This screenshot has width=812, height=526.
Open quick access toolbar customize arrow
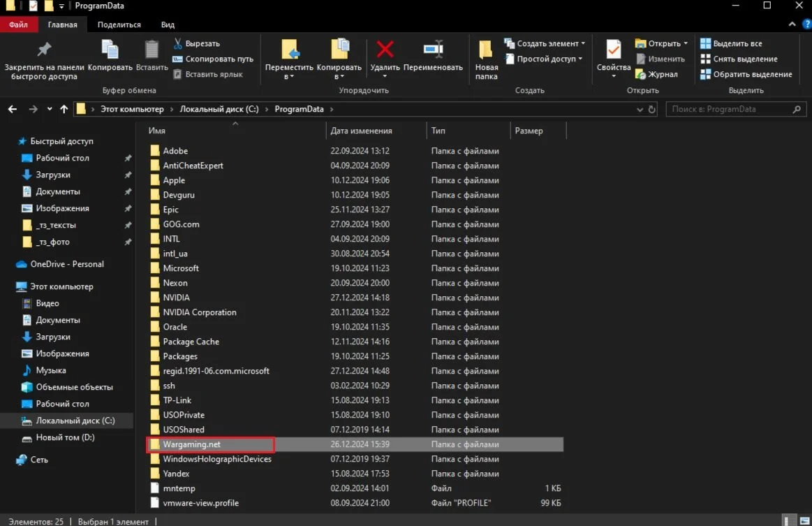[x=61, y=6]
